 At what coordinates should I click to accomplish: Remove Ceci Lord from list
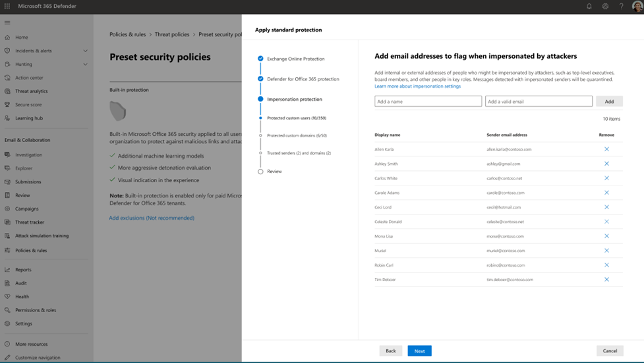[606, 207]
